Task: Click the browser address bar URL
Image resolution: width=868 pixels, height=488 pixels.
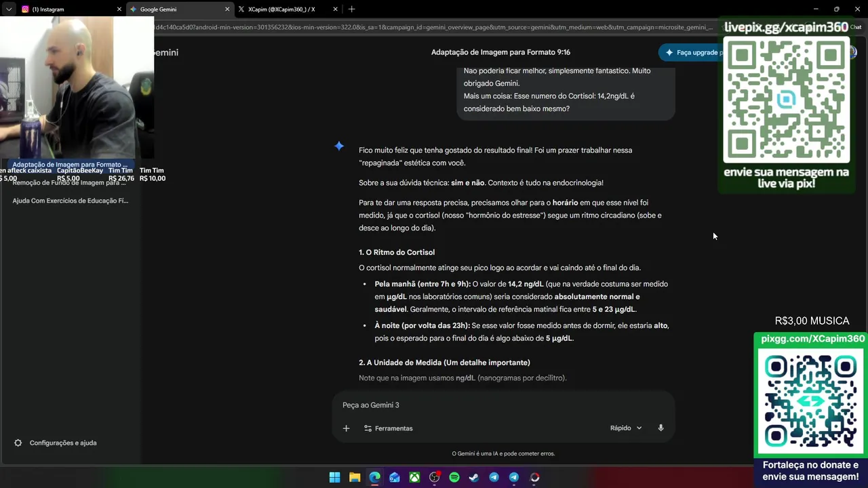Action: click(434, 27)
